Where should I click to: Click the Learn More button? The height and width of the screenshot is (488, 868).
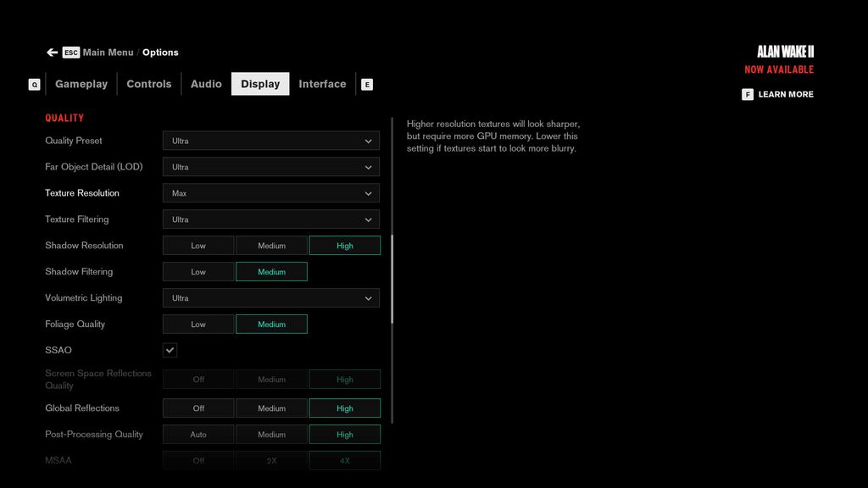(x=784, y=94)
